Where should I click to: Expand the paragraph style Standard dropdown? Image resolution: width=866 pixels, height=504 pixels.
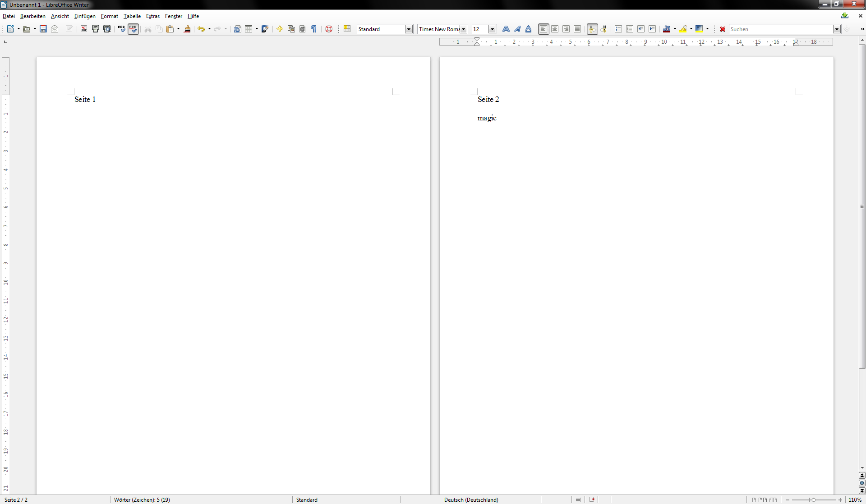click(x=409, y=29)
